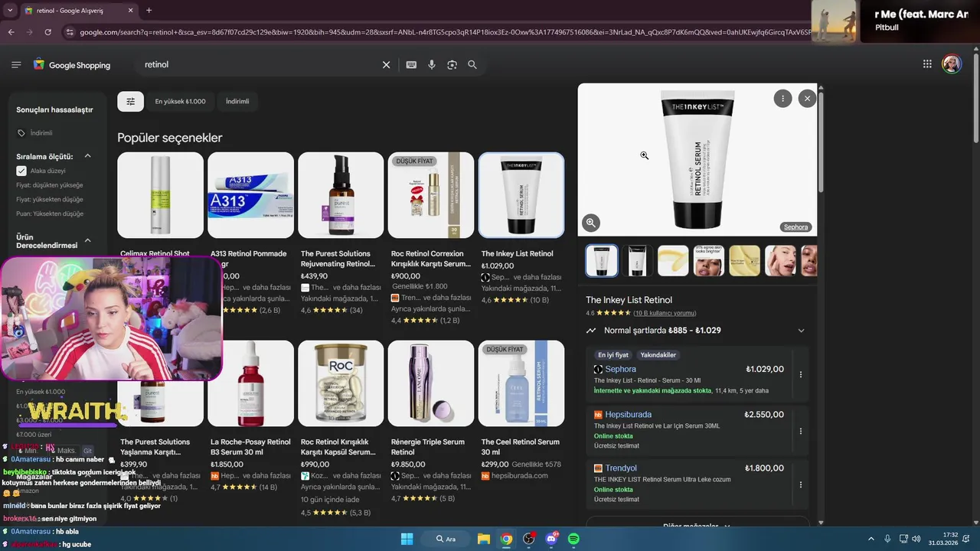This screenshot has width=980, height=551.
Task: Open Trendyol offer more options
Action: [x=801, y=484]
